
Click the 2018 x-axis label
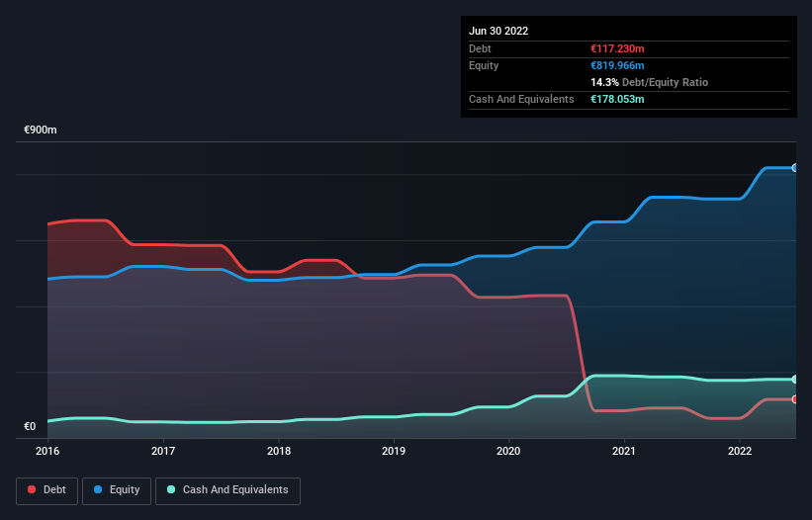pyautogui.click(x=279, y=451)
